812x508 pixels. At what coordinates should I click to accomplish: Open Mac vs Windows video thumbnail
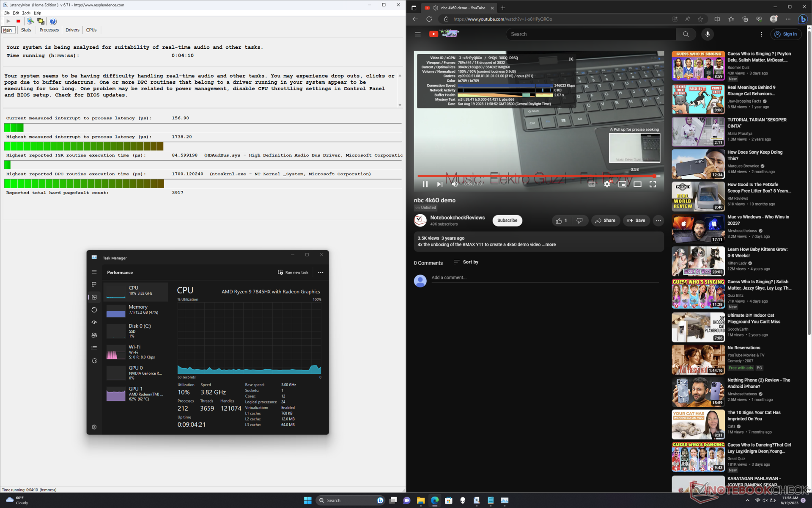click(698, 229)
